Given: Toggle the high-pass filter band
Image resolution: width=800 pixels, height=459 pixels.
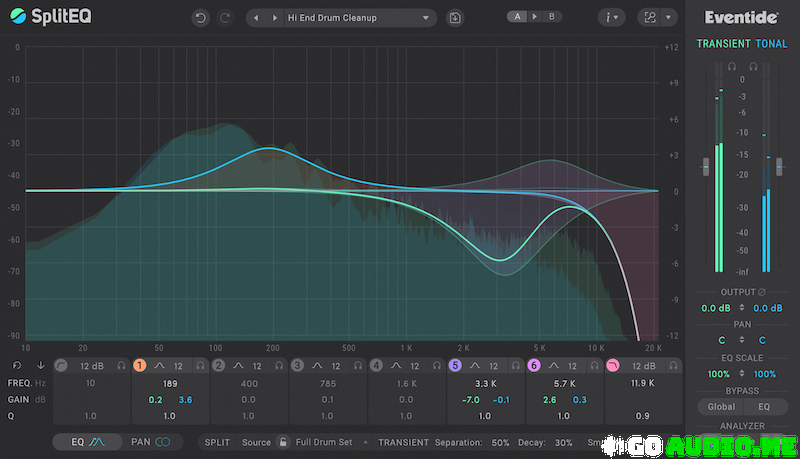Looking at the screenshot, I should click(x=61, y=366).
